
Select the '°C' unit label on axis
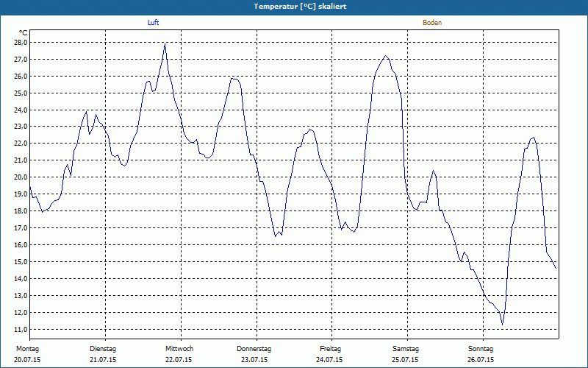(23, 33)
